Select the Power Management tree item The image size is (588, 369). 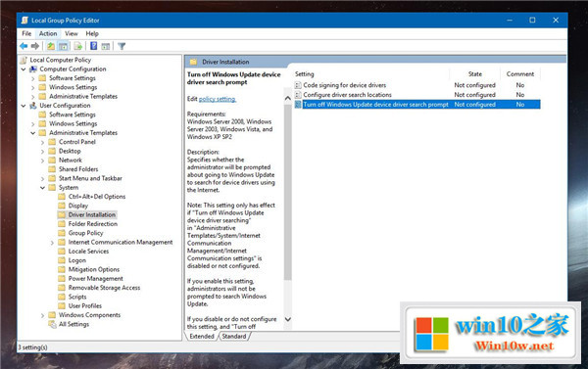click(96, 278)
